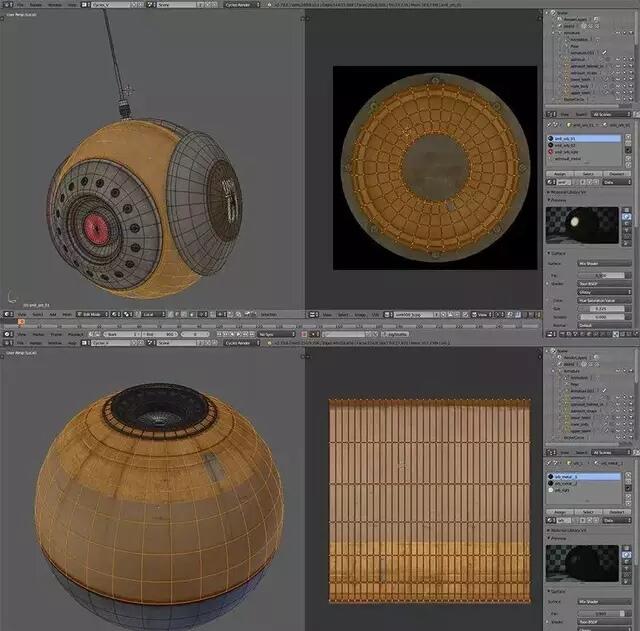Open Glossy component dropdown, top window
Image resolution: width=640 pixels, height=631 pixels.
point(604,292)
